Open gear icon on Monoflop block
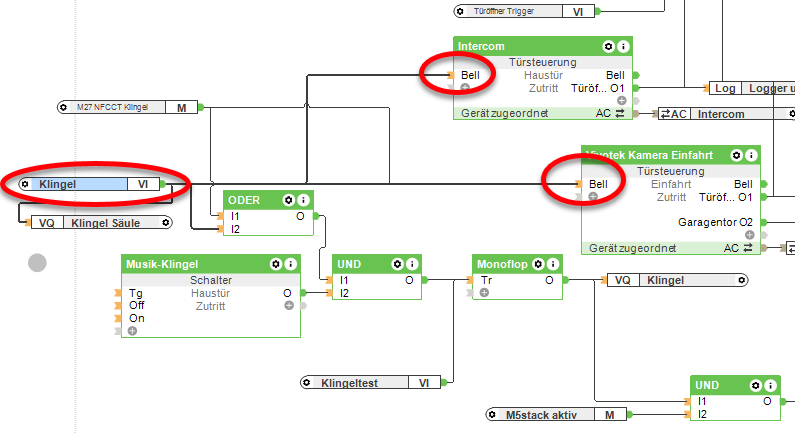Image resolution: width=795 pixels, height=434 pixels. 538,264
